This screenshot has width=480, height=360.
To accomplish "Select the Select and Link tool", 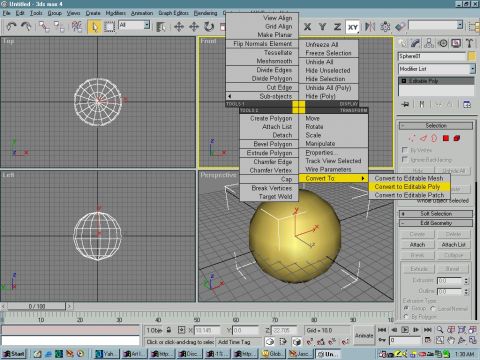I will (x=44, y=26).
